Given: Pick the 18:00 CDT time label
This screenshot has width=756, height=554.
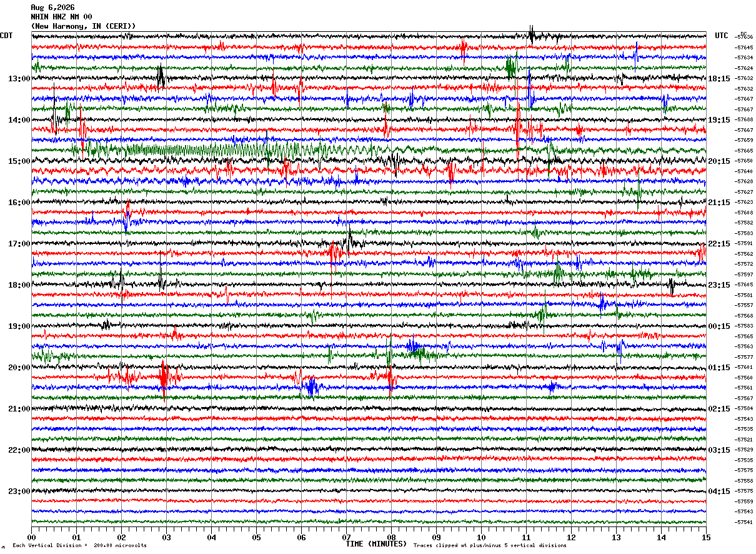Looking at the screenshot, I should 19,285.
